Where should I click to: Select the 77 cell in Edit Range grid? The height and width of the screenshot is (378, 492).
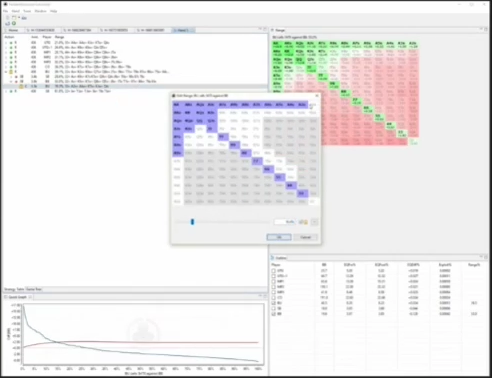click(x=256, y=161)
